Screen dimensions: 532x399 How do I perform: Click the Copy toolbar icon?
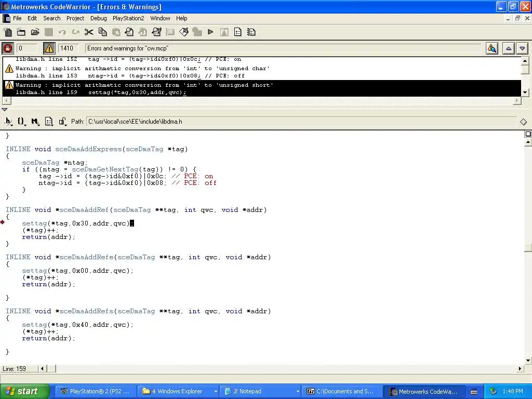[102, 32]
